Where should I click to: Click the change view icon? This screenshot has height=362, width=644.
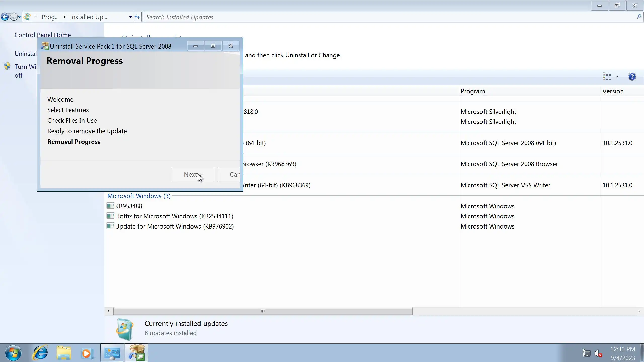coord(607,76)
